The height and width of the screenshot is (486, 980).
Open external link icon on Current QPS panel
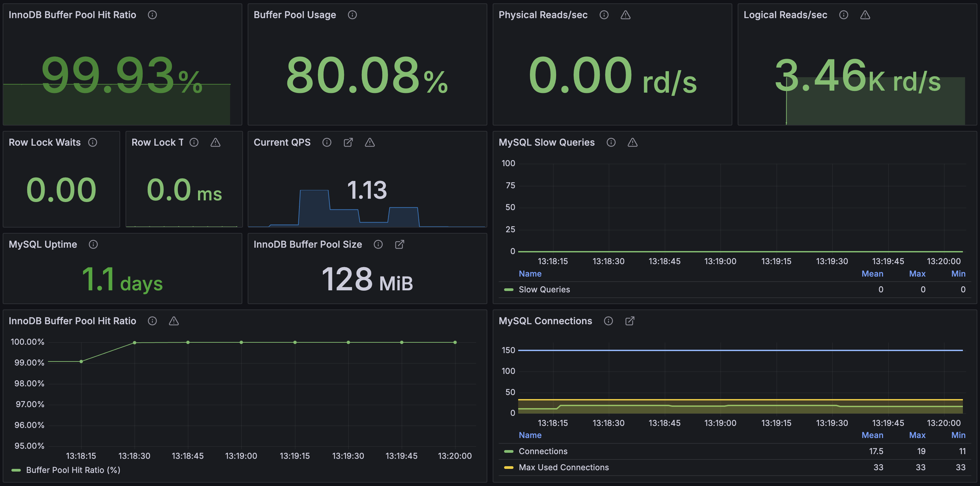click(348, 142)
